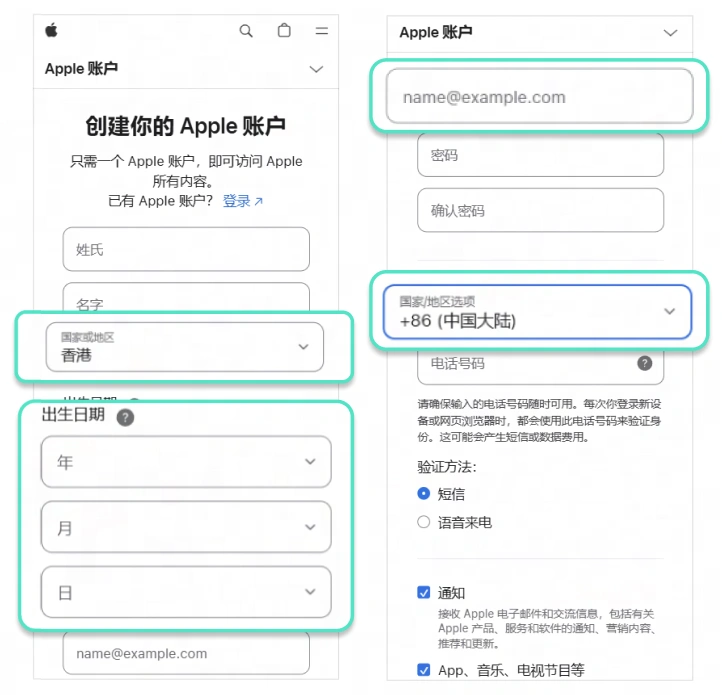Click the name@example.com field in left panel
Viewport: 722px width, 695px height.
click(x=186, y=653)
